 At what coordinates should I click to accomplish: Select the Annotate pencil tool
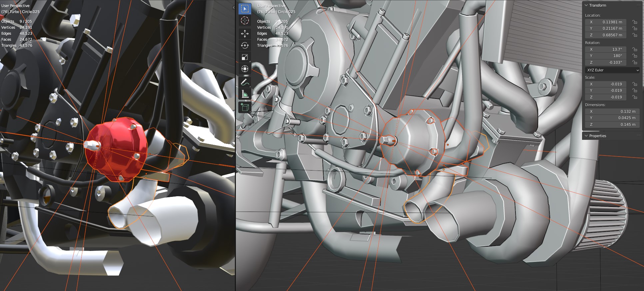click(245, 82)
